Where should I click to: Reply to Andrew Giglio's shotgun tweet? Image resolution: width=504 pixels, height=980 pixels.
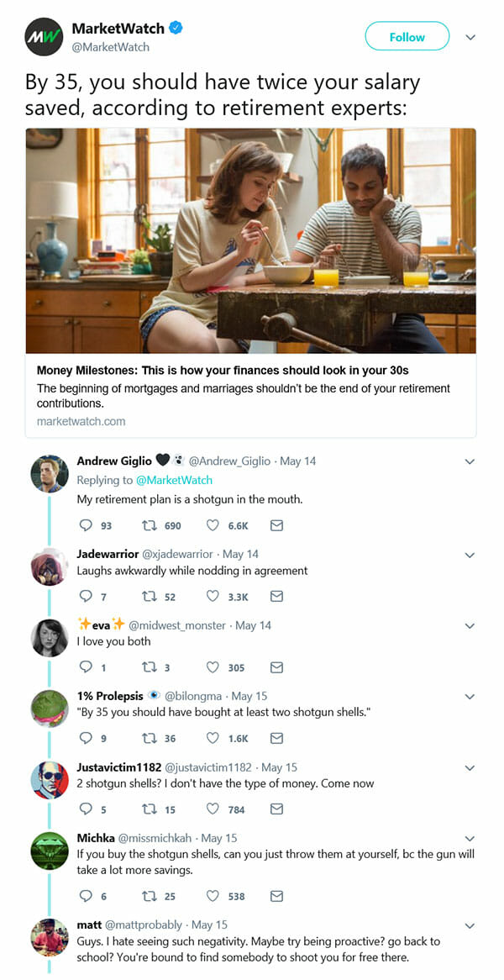(85, 525)
